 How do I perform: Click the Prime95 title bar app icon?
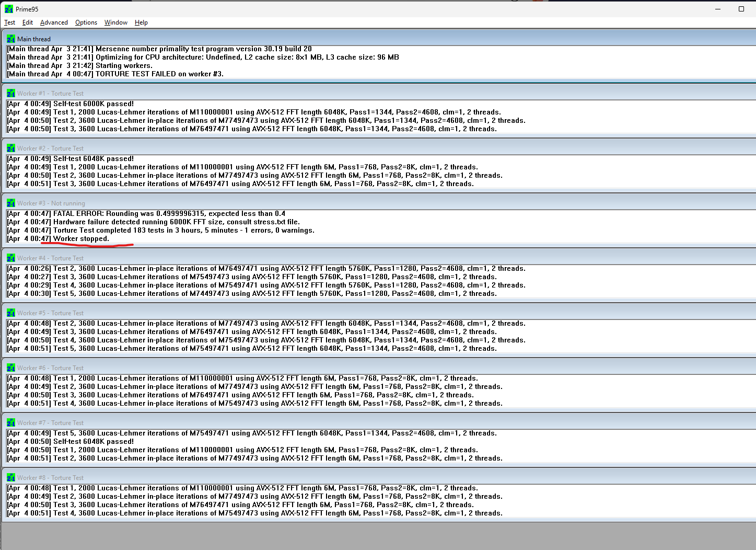[x=9, y=9]
